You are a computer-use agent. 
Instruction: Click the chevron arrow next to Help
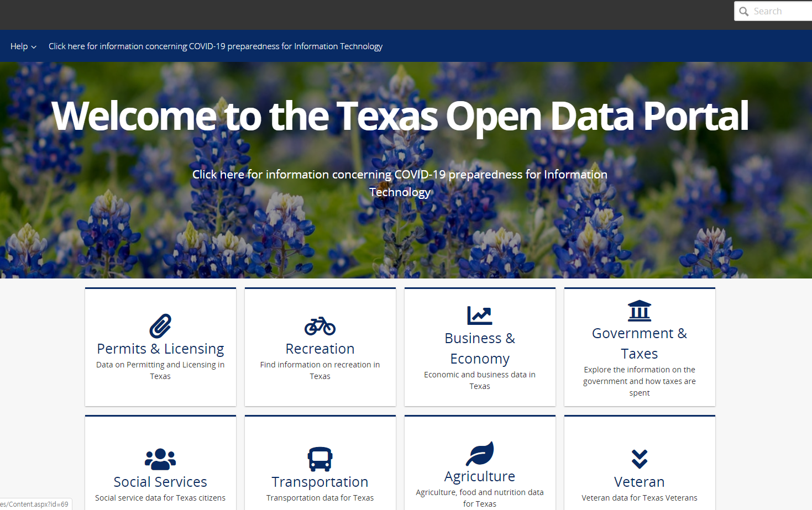[x=34, y=47]
